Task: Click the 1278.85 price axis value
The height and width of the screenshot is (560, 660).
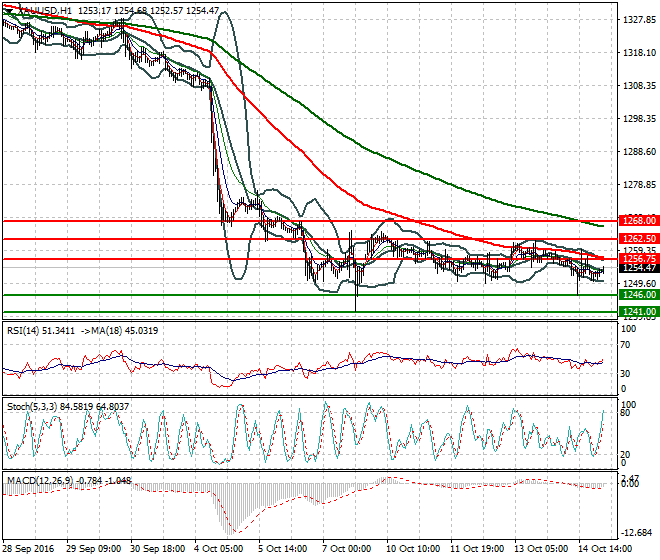Action: (639, 184)
